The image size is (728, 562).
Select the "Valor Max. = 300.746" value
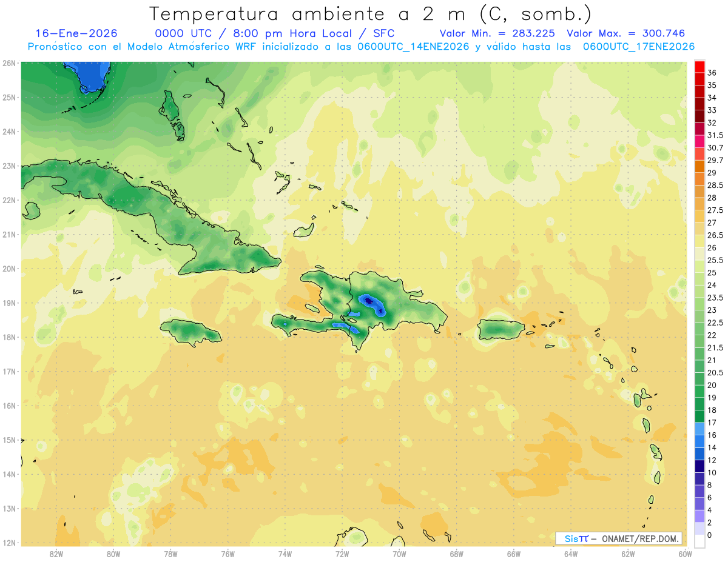[626, 33]
